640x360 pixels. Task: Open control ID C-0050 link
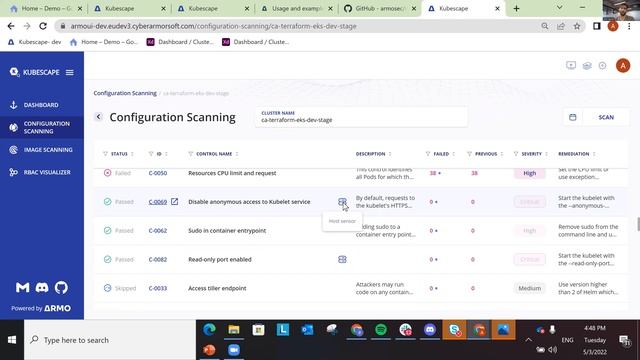tap(158, 173)
